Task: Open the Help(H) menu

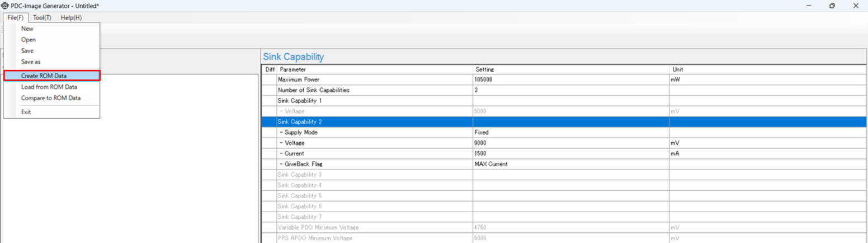Action: 71,17
